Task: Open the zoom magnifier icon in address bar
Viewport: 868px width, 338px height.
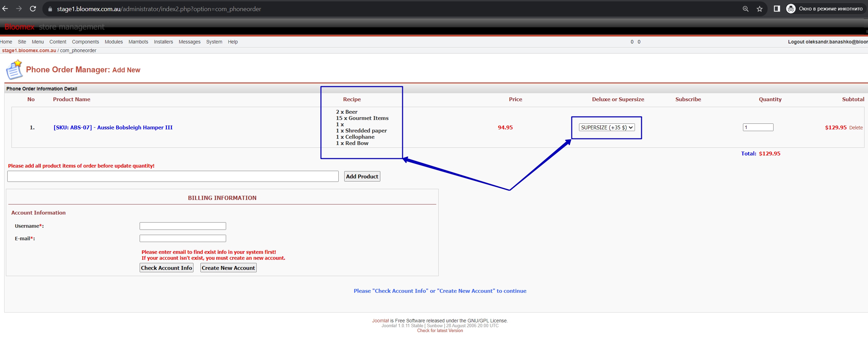Action: click(745, 9)
